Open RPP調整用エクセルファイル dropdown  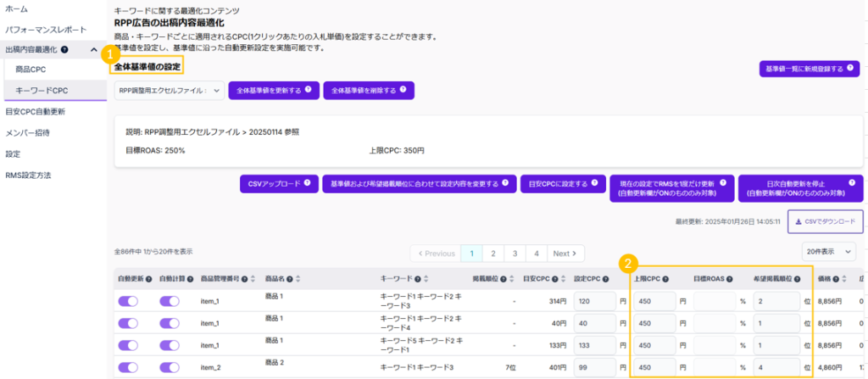point(169,90)
